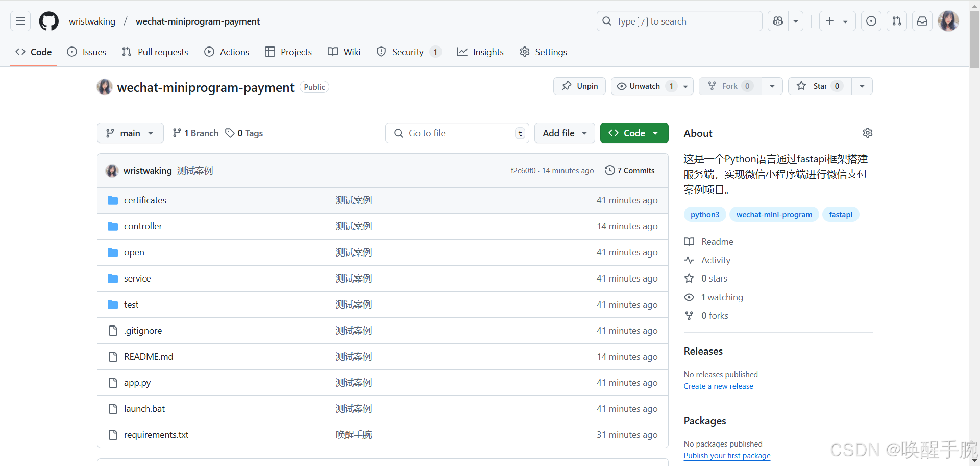
Task: Open the .gitignore file
Action: [143, 330]
